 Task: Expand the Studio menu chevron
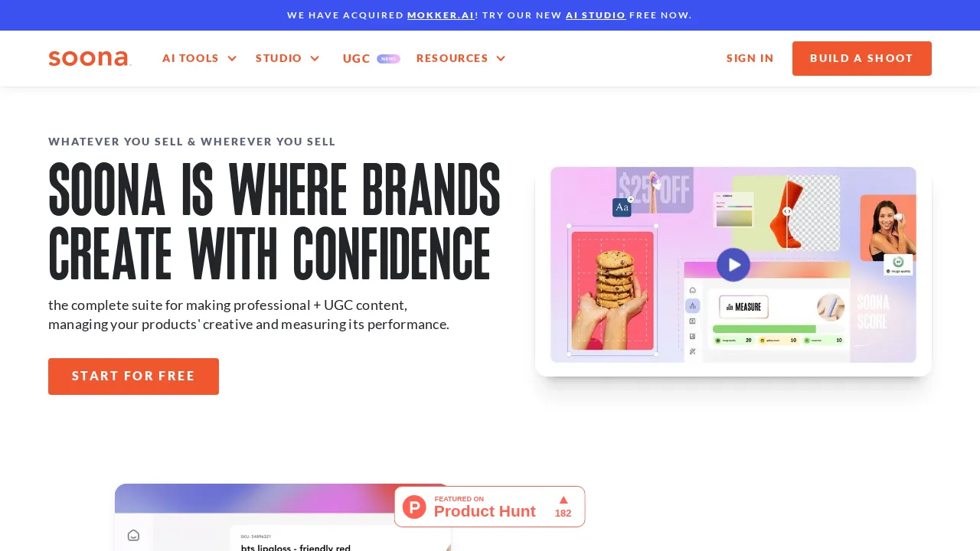pos(315,59)
